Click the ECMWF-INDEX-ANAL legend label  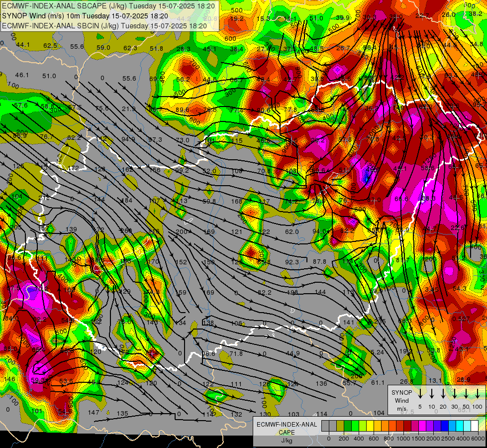click(287, 425)
